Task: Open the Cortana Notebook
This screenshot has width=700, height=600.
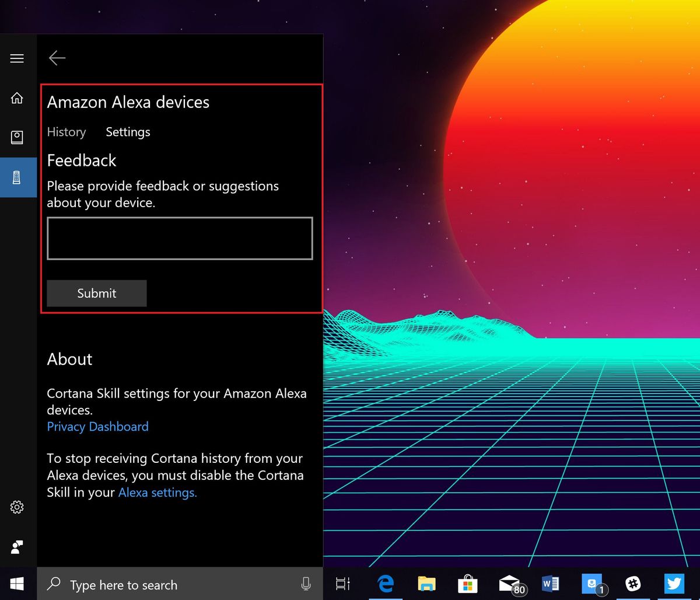Action: click(17, 137)
